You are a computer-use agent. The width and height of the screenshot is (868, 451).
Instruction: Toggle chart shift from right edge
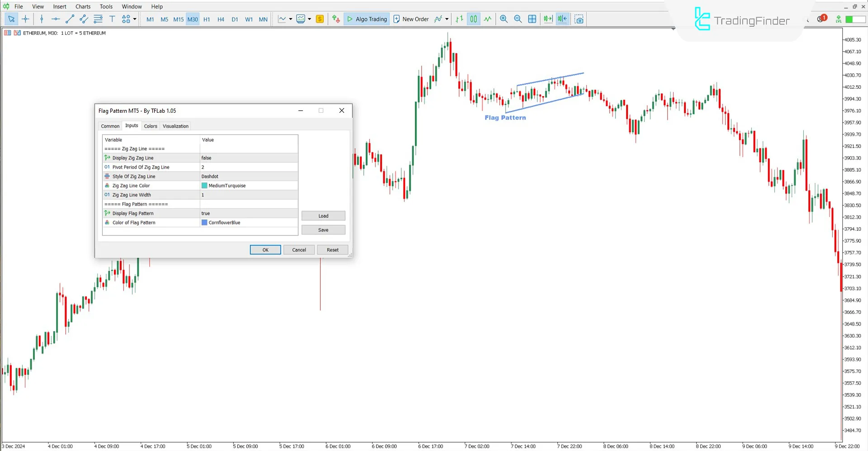(562, 19)
